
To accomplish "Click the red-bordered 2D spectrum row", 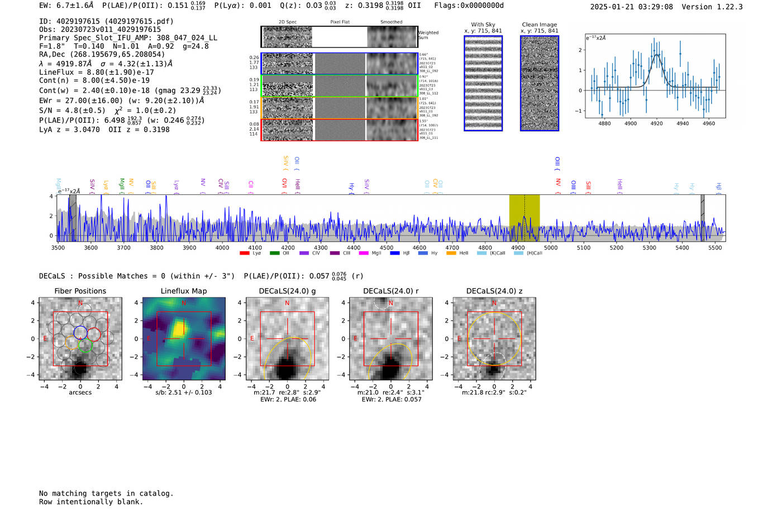I will (340, 130).
